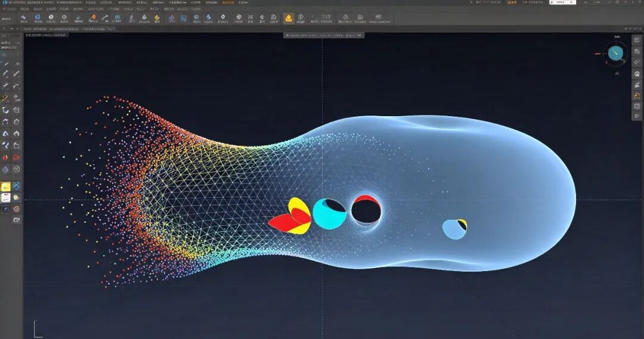Click the white and pink notepad icon in left toolbox
This screenshot has width=644, height=339.
click(x=5, y=198)
